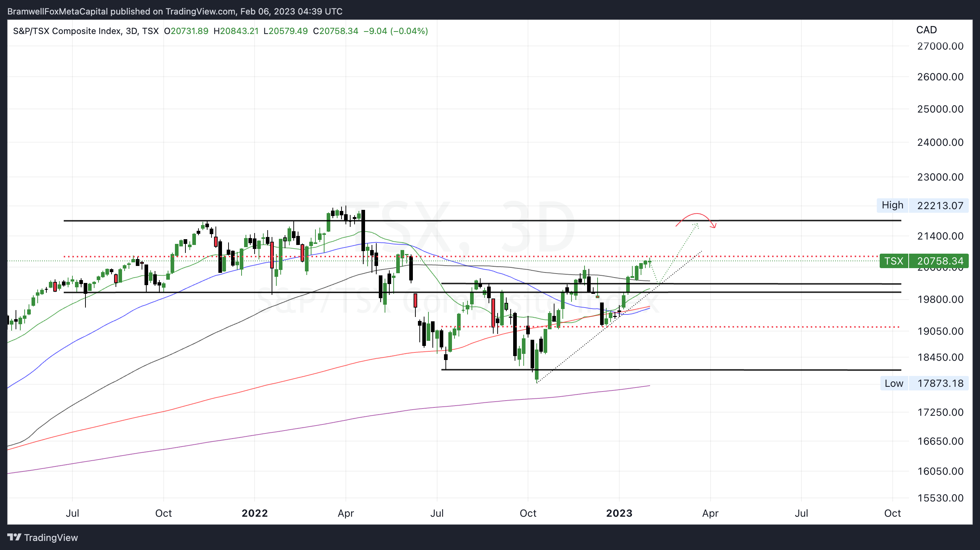Click the 24000.00 price axis label

[x=940, y=143]
